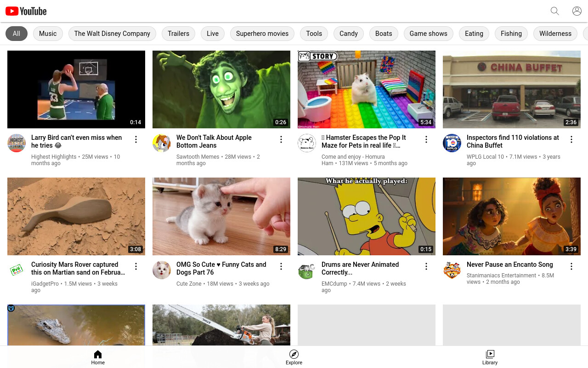The image size is (588, 368).
Task: Select the Tools filter chip
Action: (314, 34)
